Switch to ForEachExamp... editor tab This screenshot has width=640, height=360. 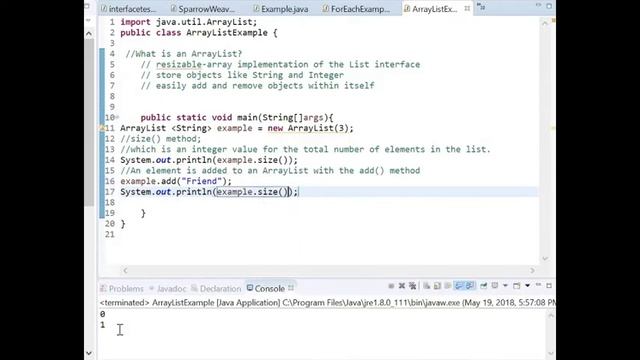pyautogui.click(x=356, y=9)
